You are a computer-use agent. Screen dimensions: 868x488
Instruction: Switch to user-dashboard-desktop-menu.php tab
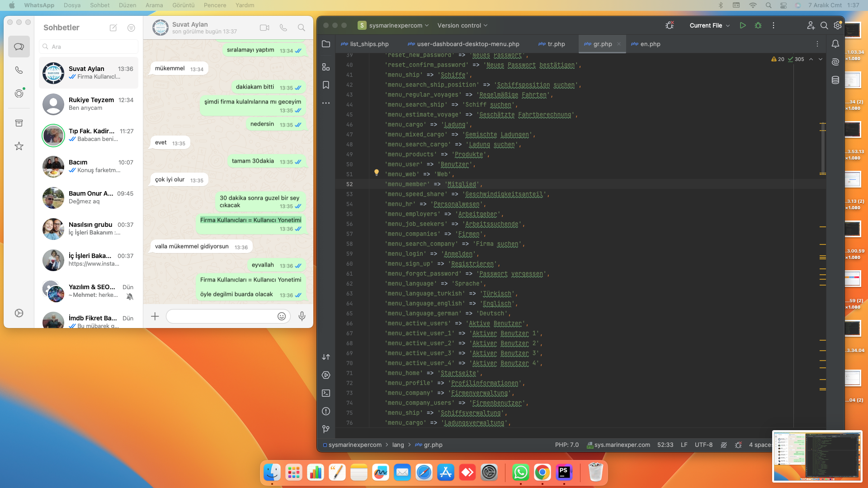click(464, 44)
